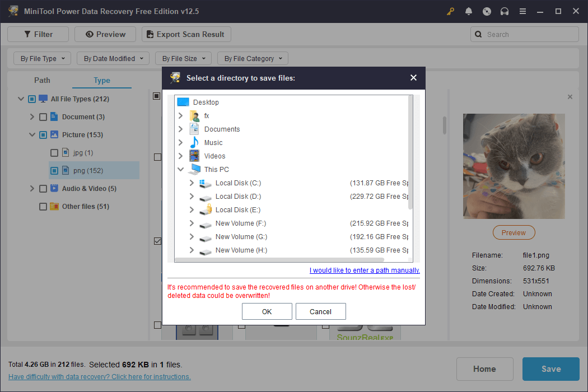The height and width of the screenshot is (392, 588).
Task: Open the By File Type dropdown
Action: click(43, 58)
